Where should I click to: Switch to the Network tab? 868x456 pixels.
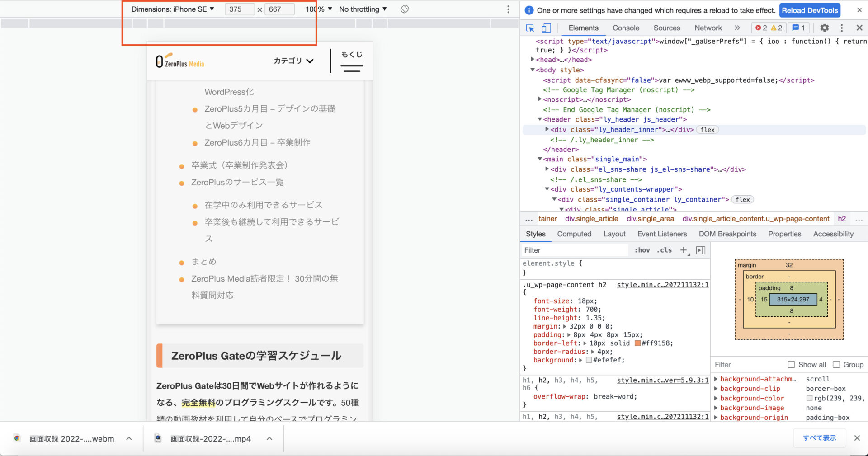click(708, 28)
